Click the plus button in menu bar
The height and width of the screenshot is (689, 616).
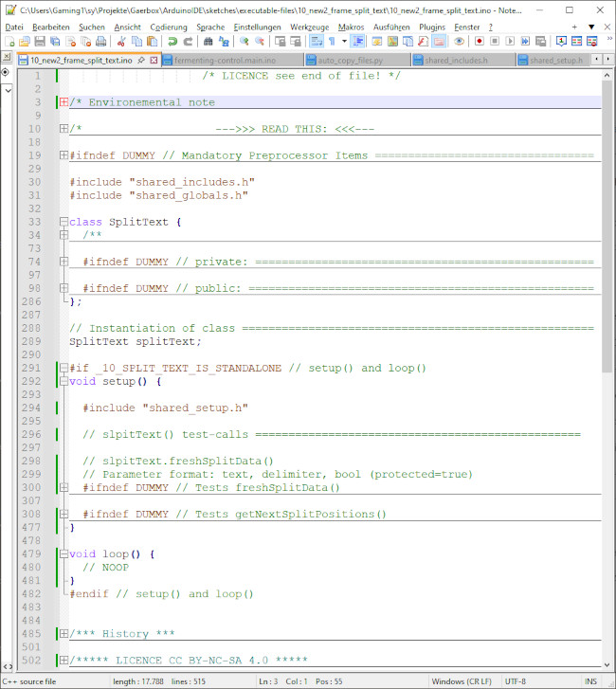574,27
